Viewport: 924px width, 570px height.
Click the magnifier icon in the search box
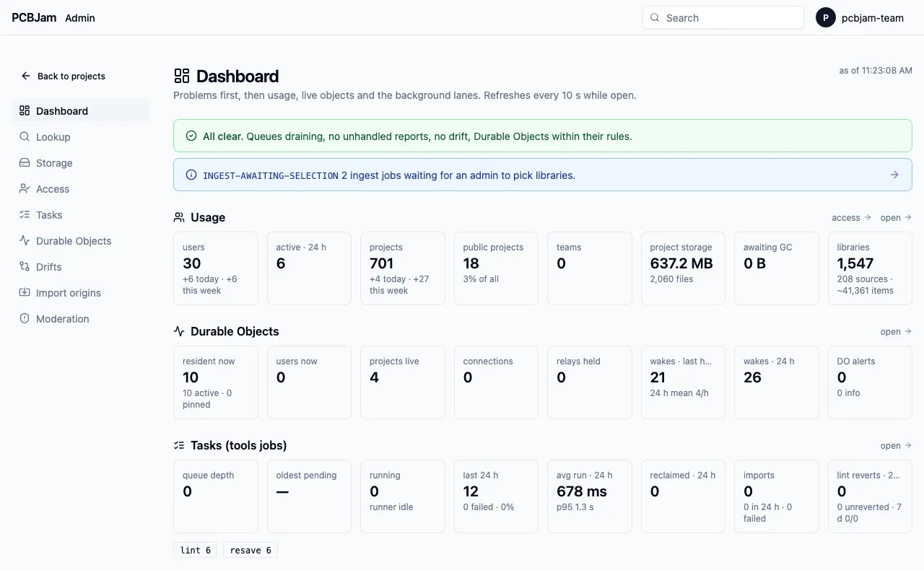[655, 17]
